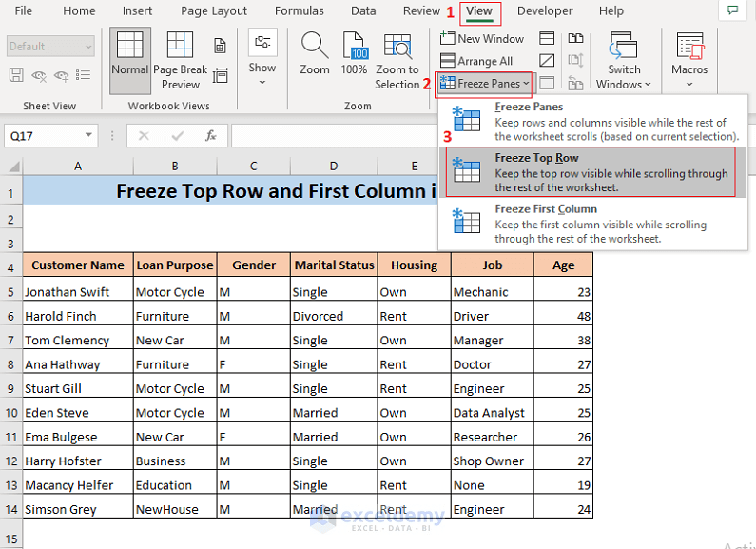Select row 4 header
This screenshot has height=549, width=756.
[11, 267]
